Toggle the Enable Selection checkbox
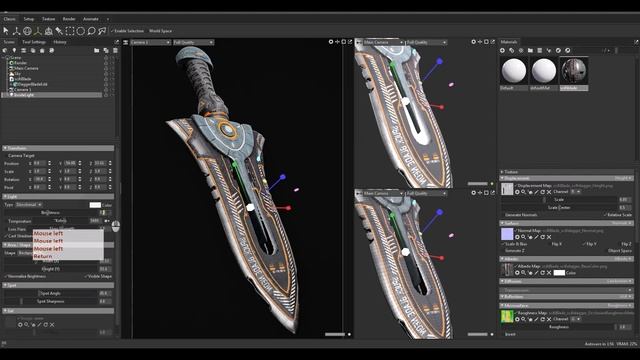Viewport: 640px width, 360px height. click(127, 31)
